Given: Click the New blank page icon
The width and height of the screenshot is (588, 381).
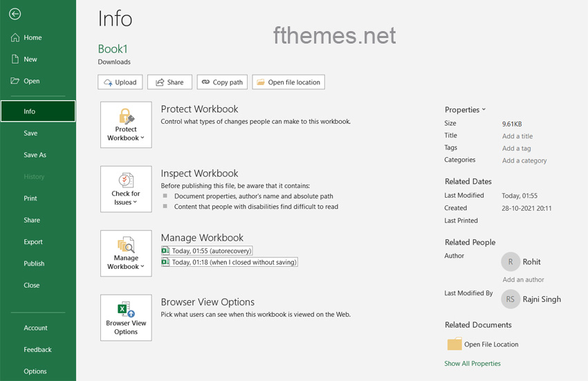Looking at the screenshot, I should [x=15, y=59].
